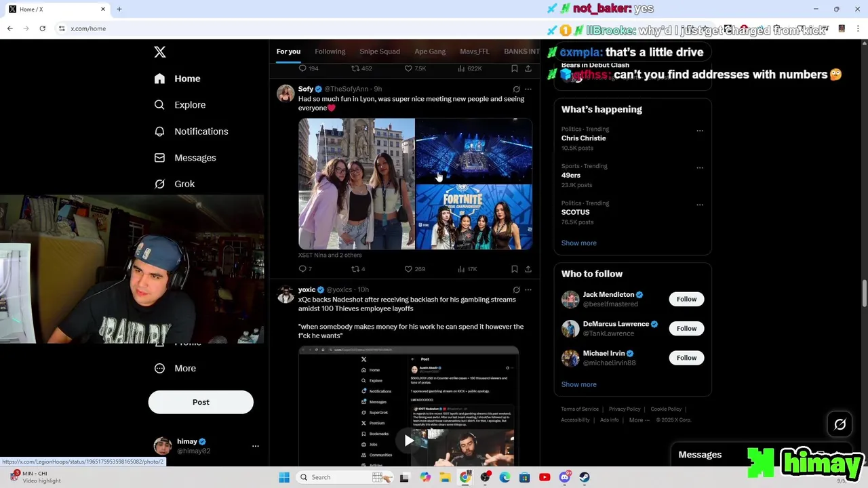Click the X logo in sidebar
The image size is (868, 488).
(x=160, y=52)
